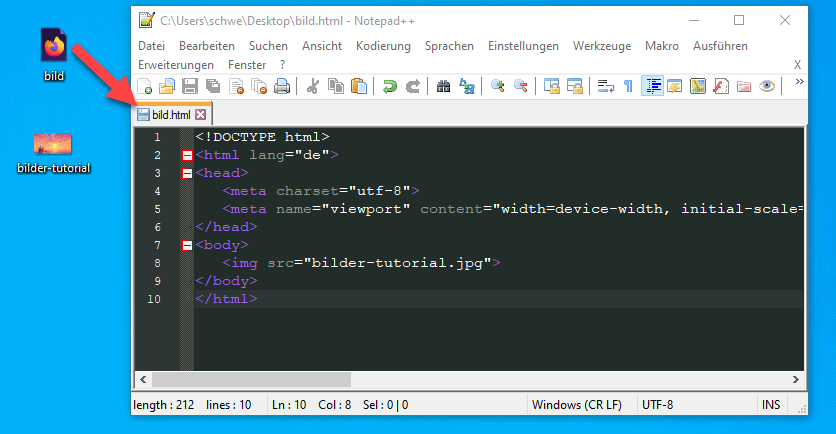The width and height of the screenshot is (836, 434).
Task: Select the bild Firefox desktop icon
Action: 54,54
